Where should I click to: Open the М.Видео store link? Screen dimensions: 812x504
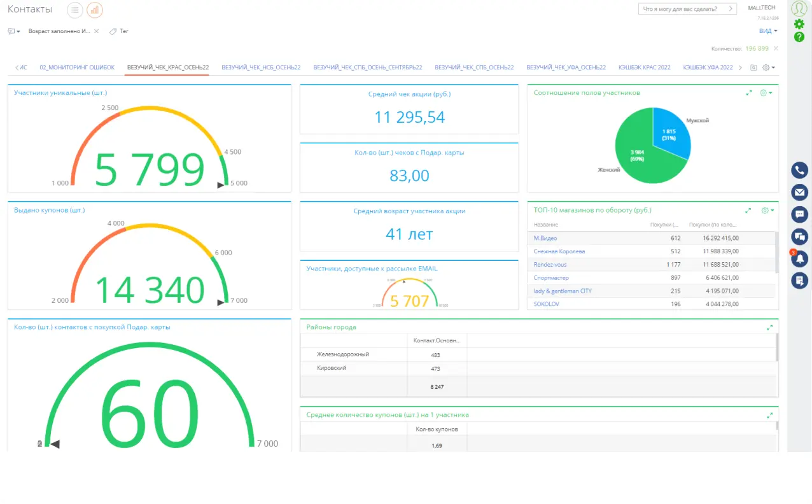[x=545, y=238]
